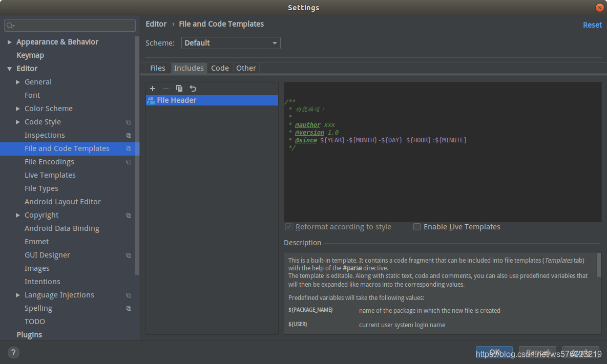Viewport: 607px width, 364px height.
Task: Collapse the Editor section
Action: coord(10,69)
